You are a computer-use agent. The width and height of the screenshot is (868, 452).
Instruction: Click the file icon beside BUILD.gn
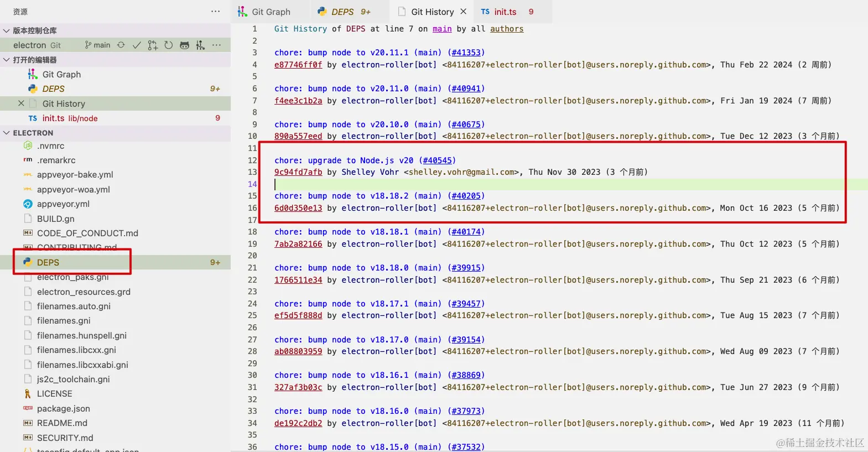point(28,219)
